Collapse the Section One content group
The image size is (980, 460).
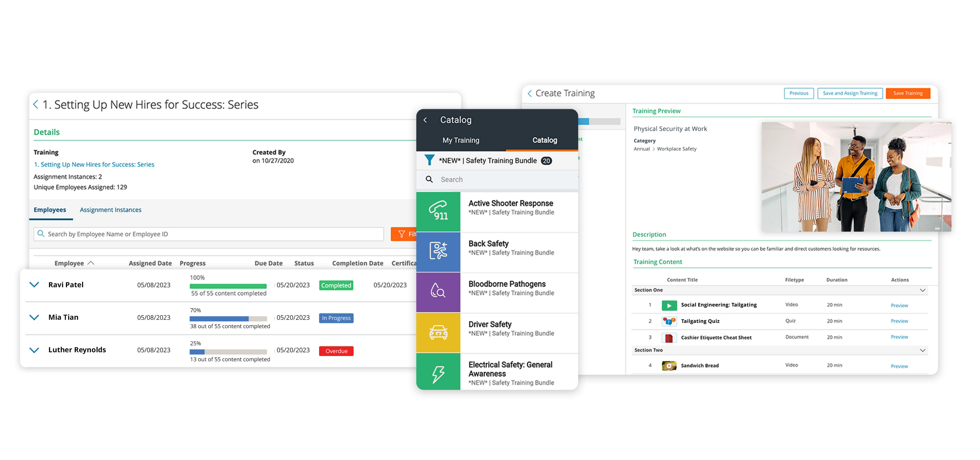[922, 290]
